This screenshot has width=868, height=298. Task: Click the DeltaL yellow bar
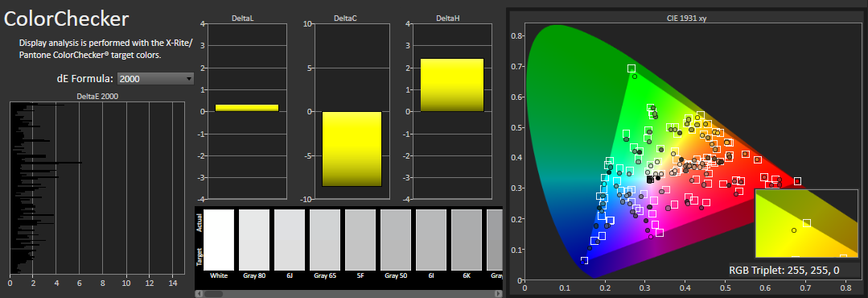click(x=247, y=108)
